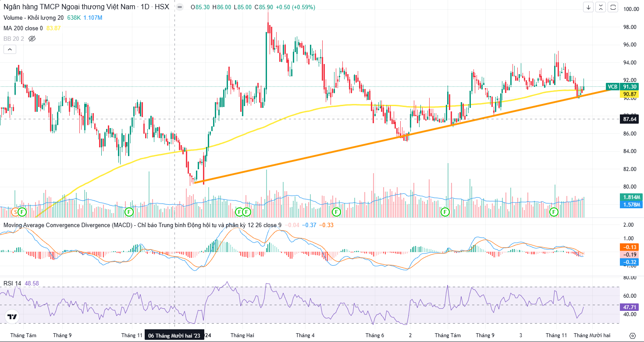Click the green F event marker above Tháng 6

[x=336, y=212]
